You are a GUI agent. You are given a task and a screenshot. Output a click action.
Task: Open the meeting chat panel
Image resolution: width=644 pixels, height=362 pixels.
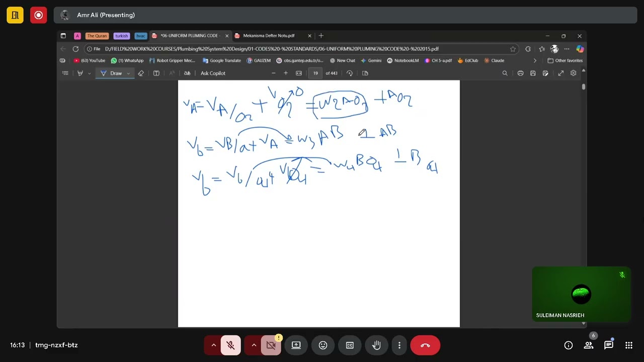(x=609, y=345)
